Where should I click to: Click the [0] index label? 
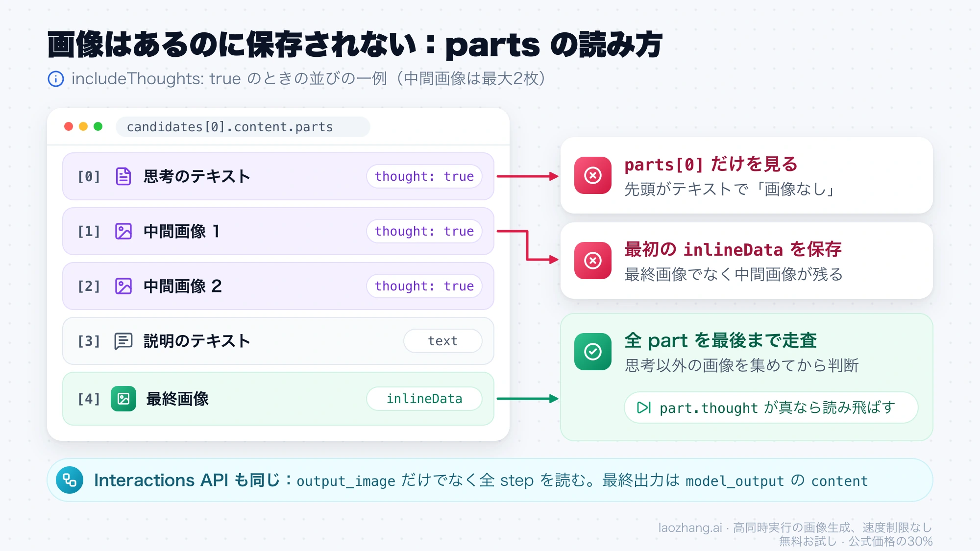click(x=89, y=176)
